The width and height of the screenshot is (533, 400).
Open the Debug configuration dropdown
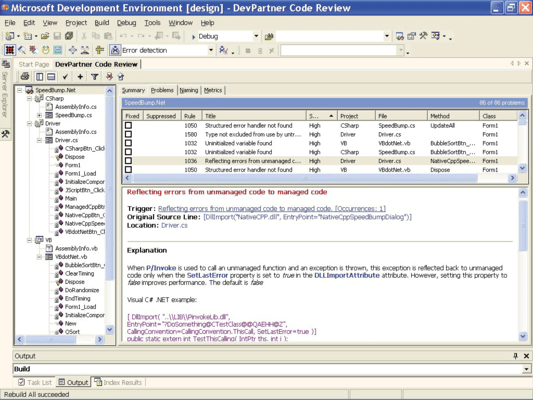point(256,36)
